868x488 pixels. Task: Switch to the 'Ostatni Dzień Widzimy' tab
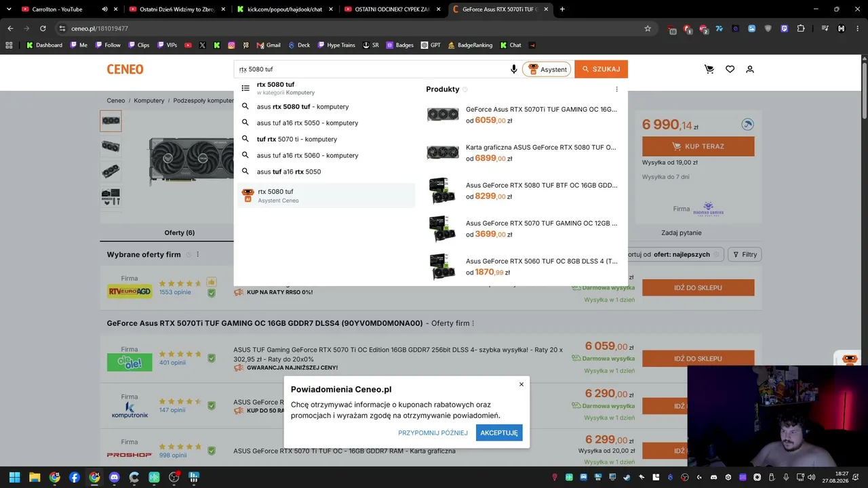pyautogui.click(x=176, y=9)
